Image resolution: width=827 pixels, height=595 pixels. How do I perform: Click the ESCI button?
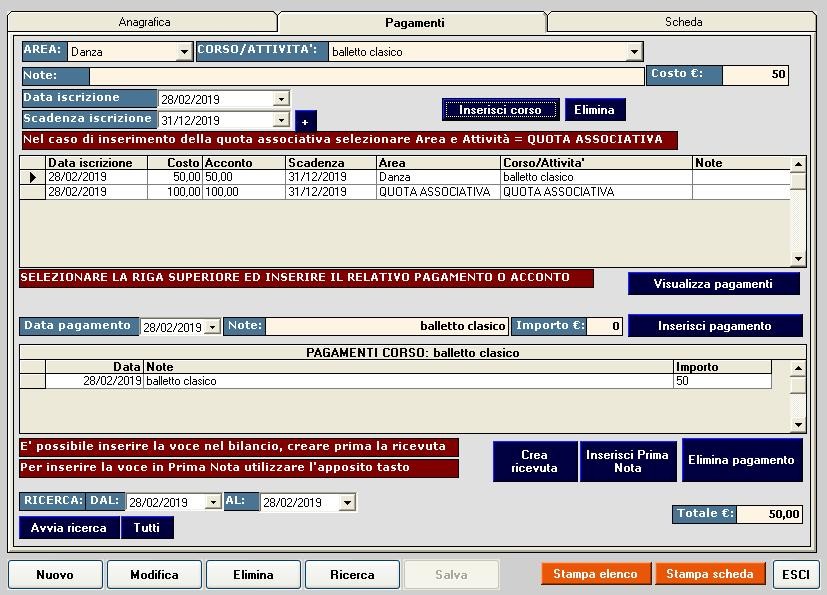coord(795,574)
